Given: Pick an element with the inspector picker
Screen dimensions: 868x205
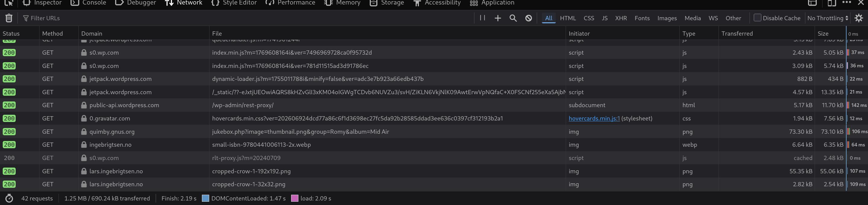Looking at the screenshot, I should (9, 3).
